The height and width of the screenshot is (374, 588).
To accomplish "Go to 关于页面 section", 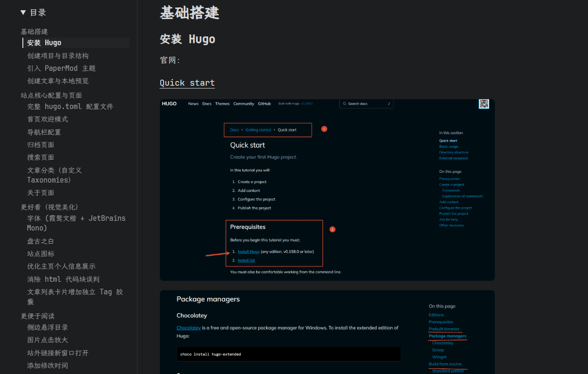I will coord(41,193).
